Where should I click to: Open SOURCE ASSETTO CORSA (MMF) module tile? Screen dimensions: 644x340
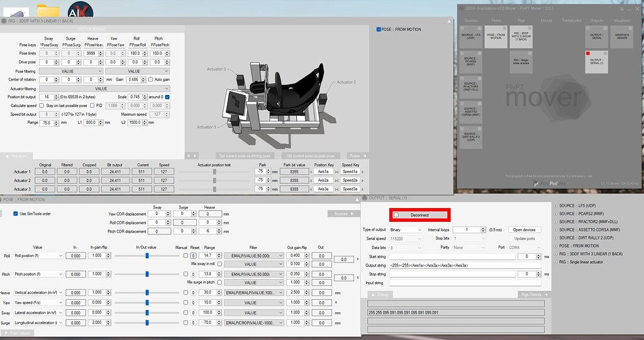(x=470, y=112)
